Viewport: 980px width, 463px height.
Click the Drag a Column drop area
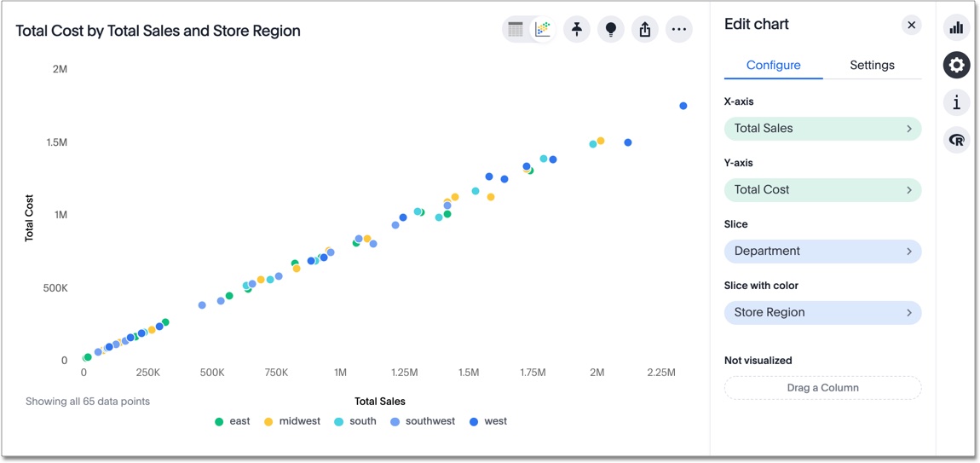point(822,387)
